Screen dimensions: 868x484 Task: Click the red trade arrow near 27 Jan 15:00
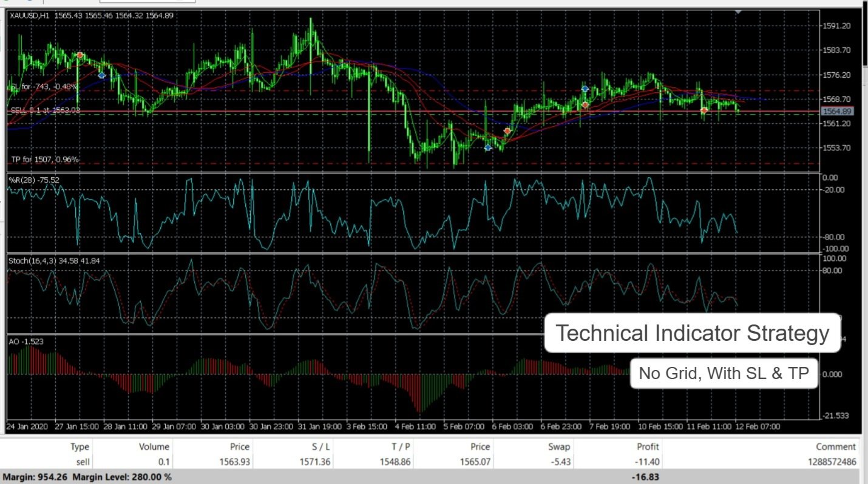[80, 55]
